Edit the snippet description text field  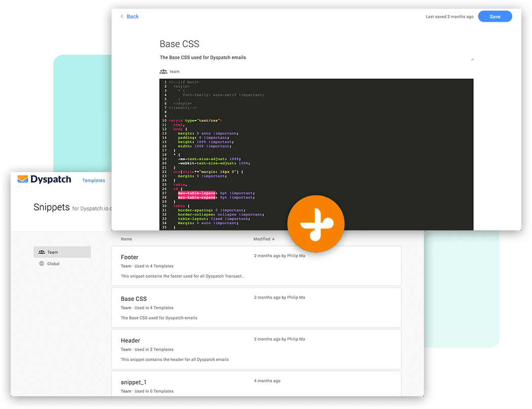tap(316, 57)
